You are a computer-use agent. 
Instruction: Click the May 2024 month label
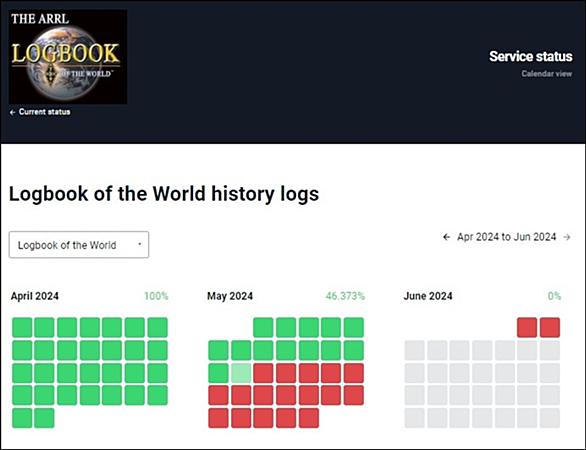pyautogui.click(x=230, y=296)
